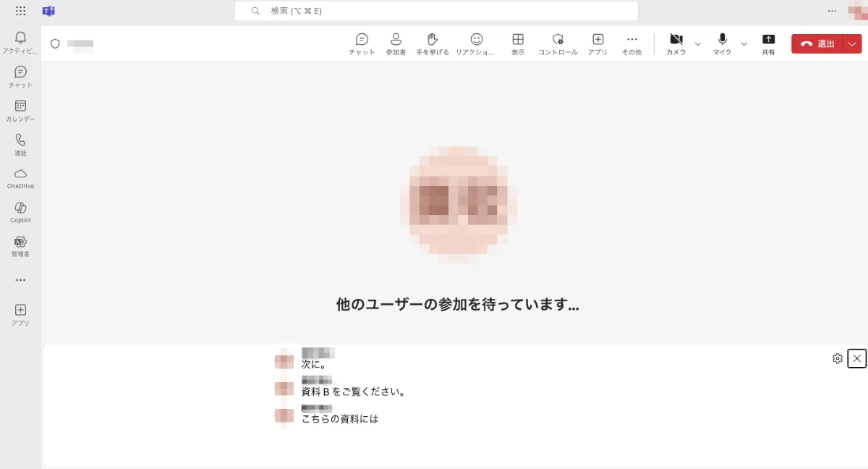This screenshot has width=868, height=469.
Task: Open the 表示 (View) options
Action: 518,43
